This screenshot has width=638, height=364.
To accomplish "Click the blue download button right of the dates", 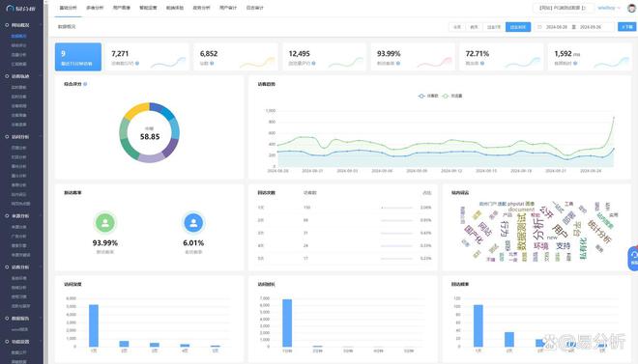I will click(627, 27).
